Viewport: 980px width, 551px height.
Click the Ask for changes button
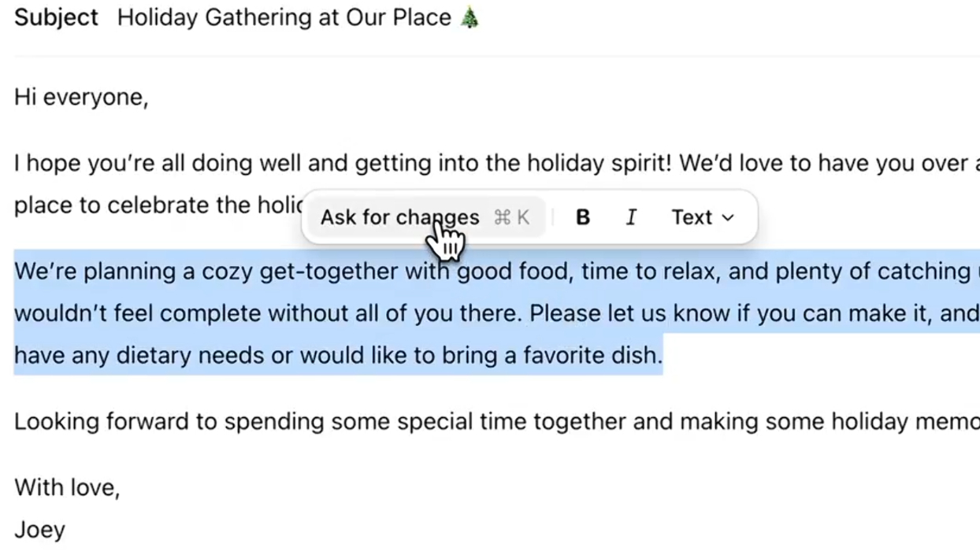pyautogui.click(x=399, y=217)
